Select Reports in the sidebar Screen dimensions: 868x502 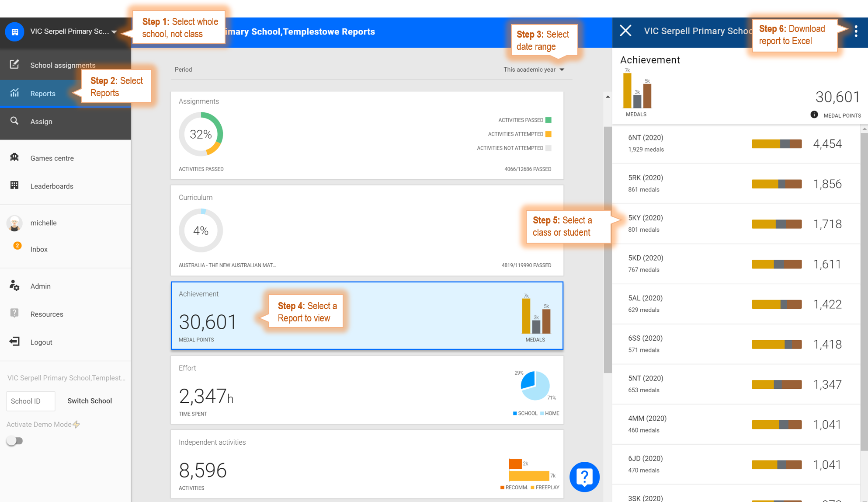[x=65, y=93]
